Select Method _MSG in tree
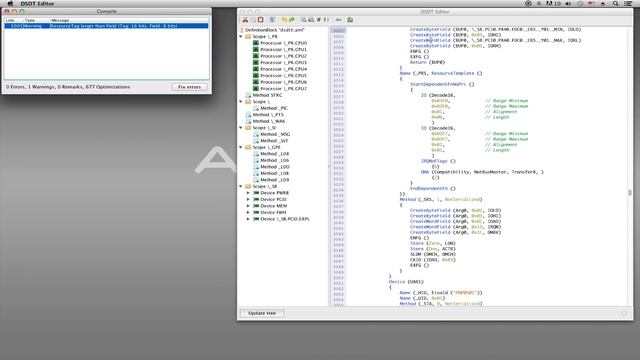640x360 pixels. 275,134
